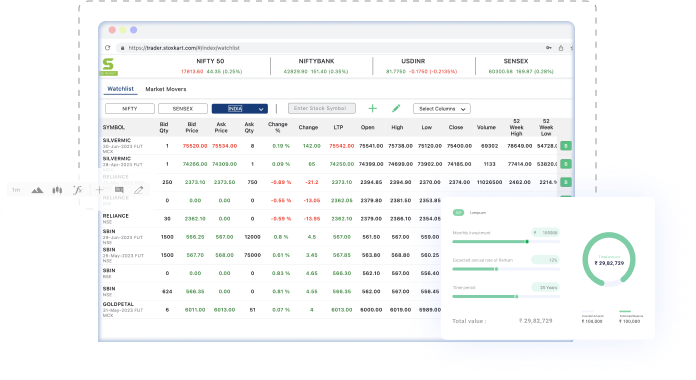Open the INDEX dropdown

[x=240, y=109]
